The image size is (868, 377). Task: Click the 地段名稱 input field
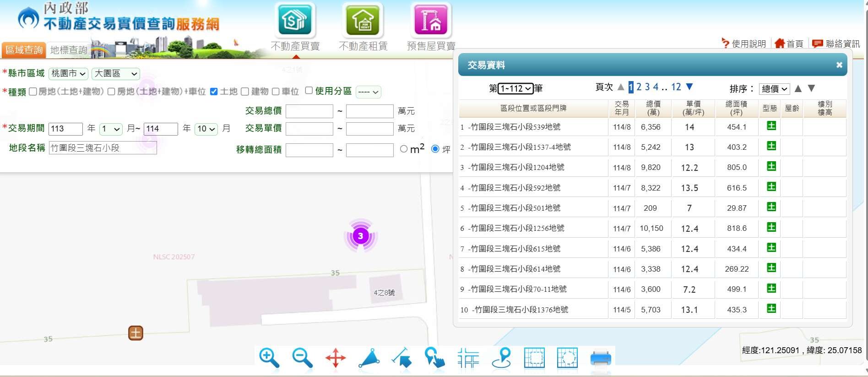point(103,148)
